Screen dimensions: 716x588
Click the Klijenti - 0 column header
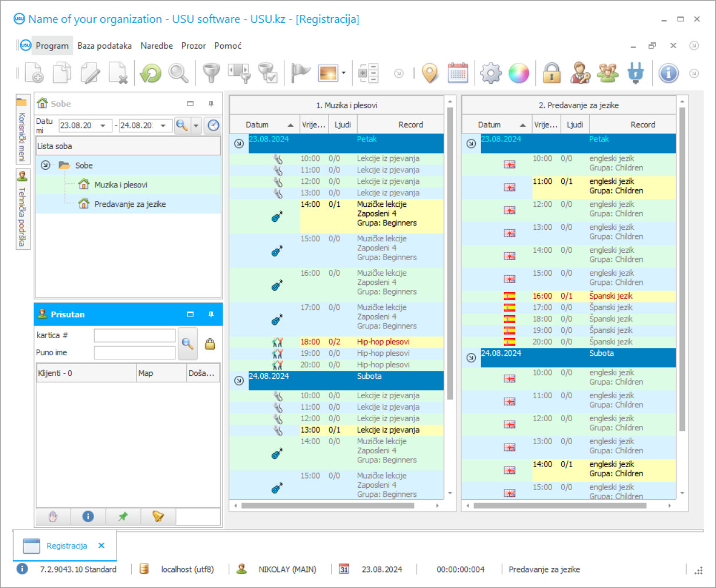click(86, 373)
